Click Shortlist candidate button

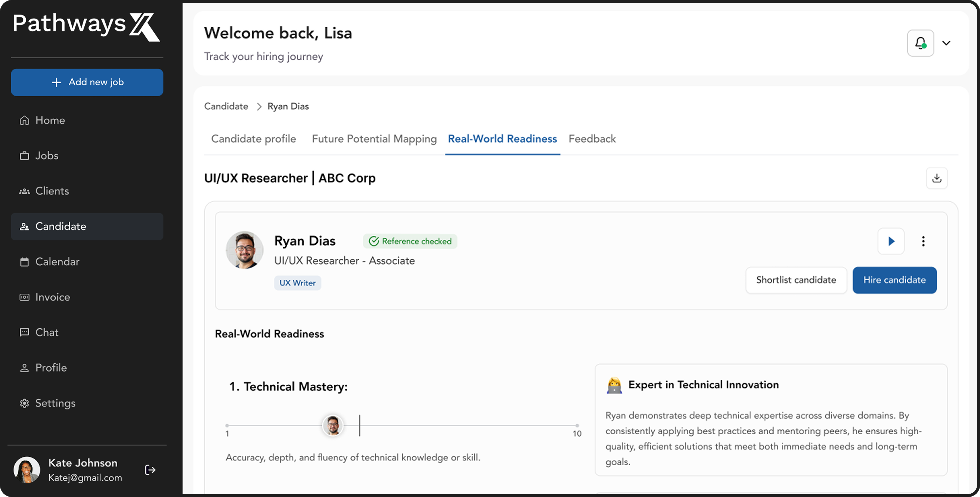point(796,280)
